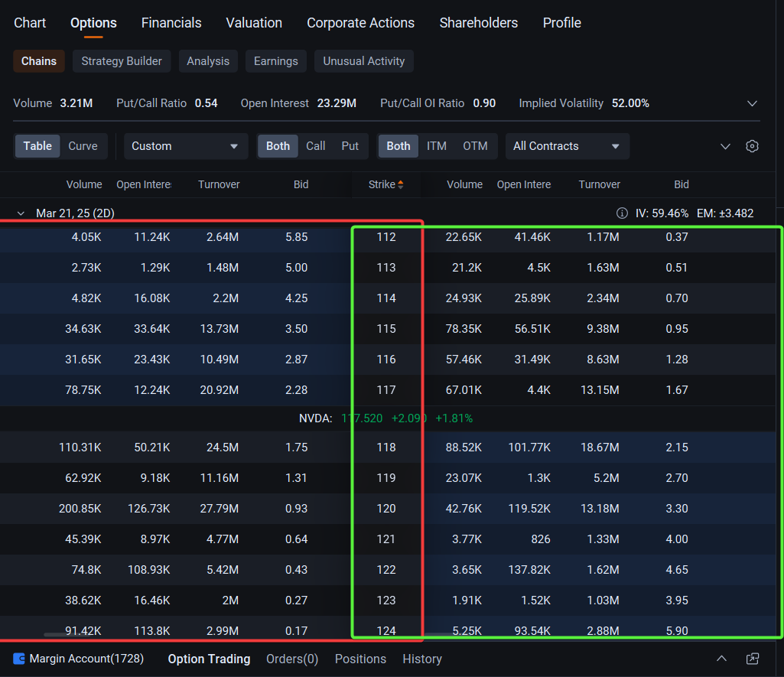The height and width of the screenshot is (677, 784).
Task: Expand the bottom trading panel
Action: click(x=721, y=659)
